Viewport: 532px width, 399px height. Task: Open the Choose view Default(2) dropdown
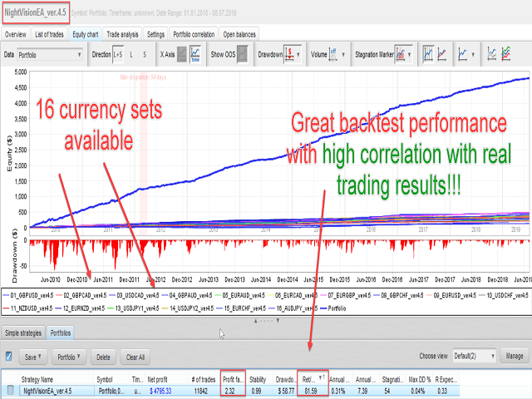point(475,356)
